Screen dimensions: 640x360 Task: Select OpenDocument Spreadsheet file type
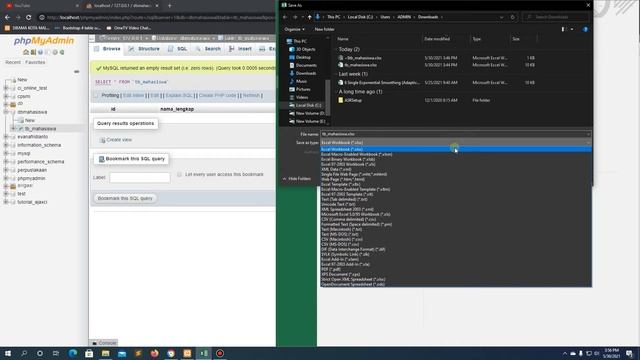456,284
